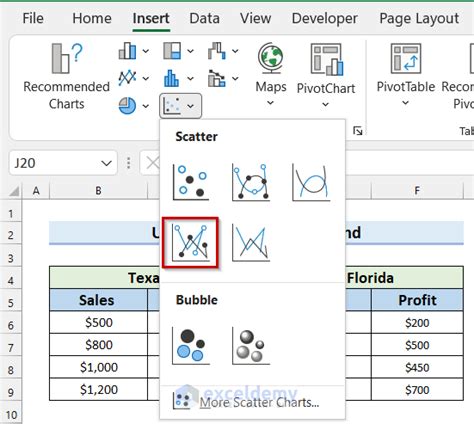Select column F header
Image resolution: width=474 pixels, height=424 pixels.
(x=417, y=191)
